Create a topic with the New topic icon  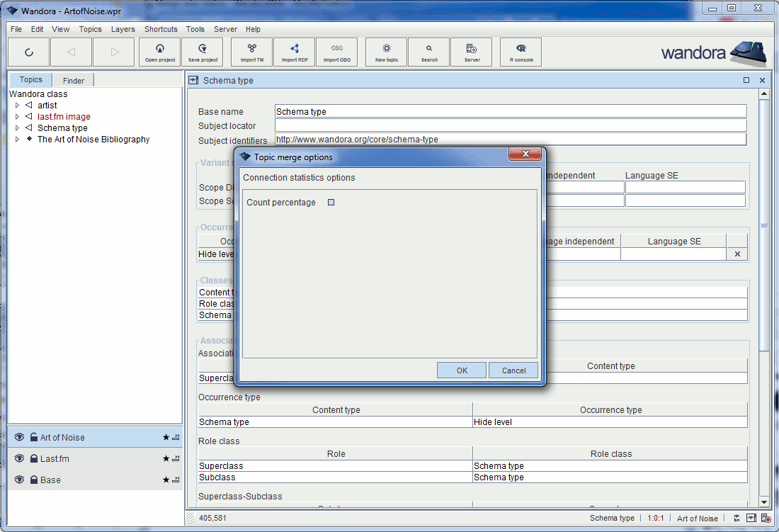(x=386, y=51)
